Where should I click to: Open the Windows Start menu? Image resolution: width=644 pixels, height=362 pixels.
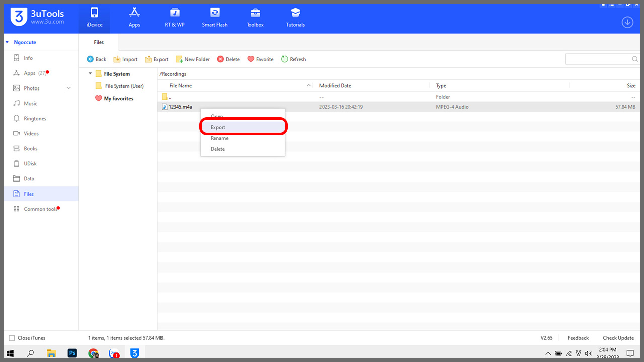tap(10, 353)
